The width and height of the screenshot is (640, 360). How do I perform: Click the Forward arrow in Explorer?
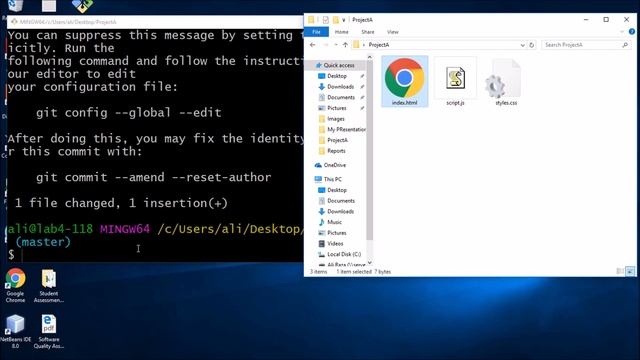(x=326, y=45)
